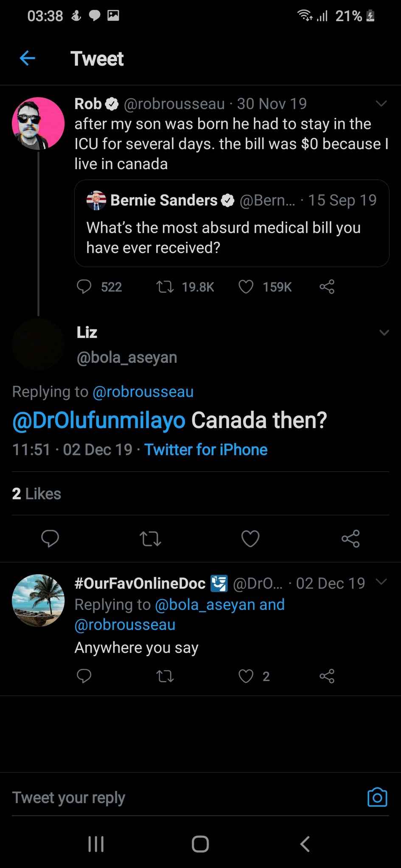Retweet Rob's tweet about Canada
401x868 pixels.
pos(165,287)
